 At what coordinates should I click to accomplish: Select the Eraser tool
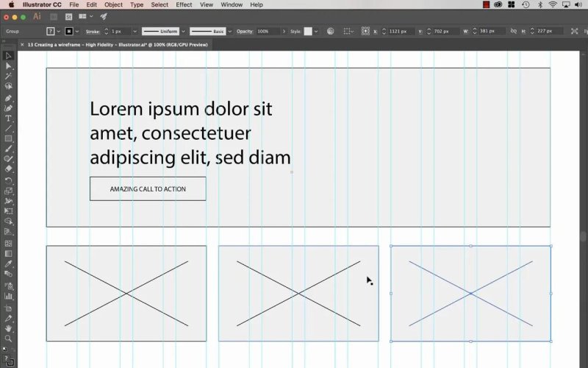[x=8, y=169]
